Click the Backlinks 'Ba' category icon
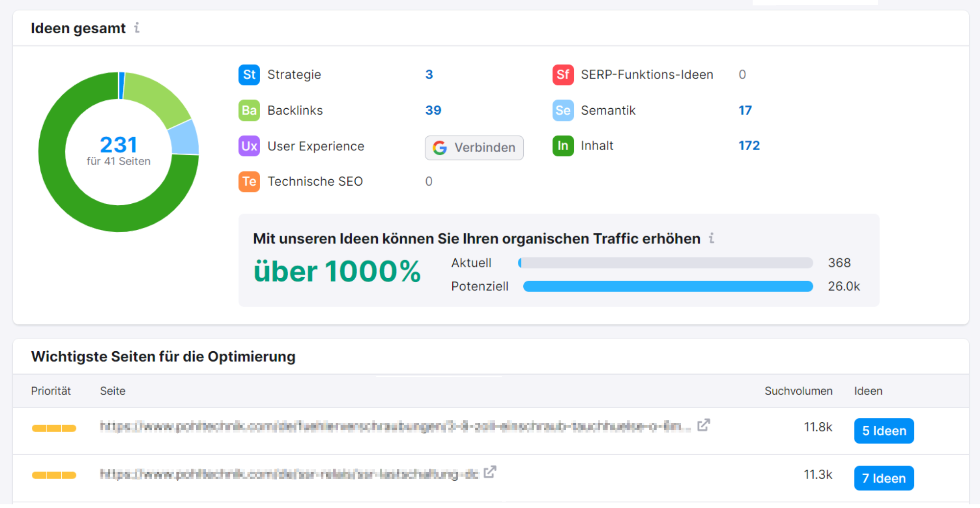Viewport: 980px width, 508px height. (x=249, y=110)
